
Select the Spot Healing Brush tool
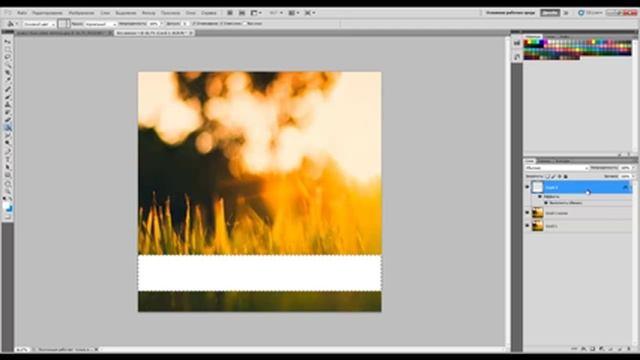tap(8, 89)
